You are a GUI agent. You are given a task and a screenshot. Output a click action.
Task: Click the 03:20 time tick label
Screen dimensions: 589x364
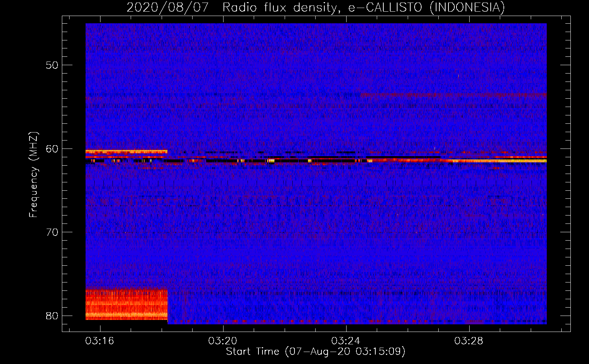(x=222, y=341)
